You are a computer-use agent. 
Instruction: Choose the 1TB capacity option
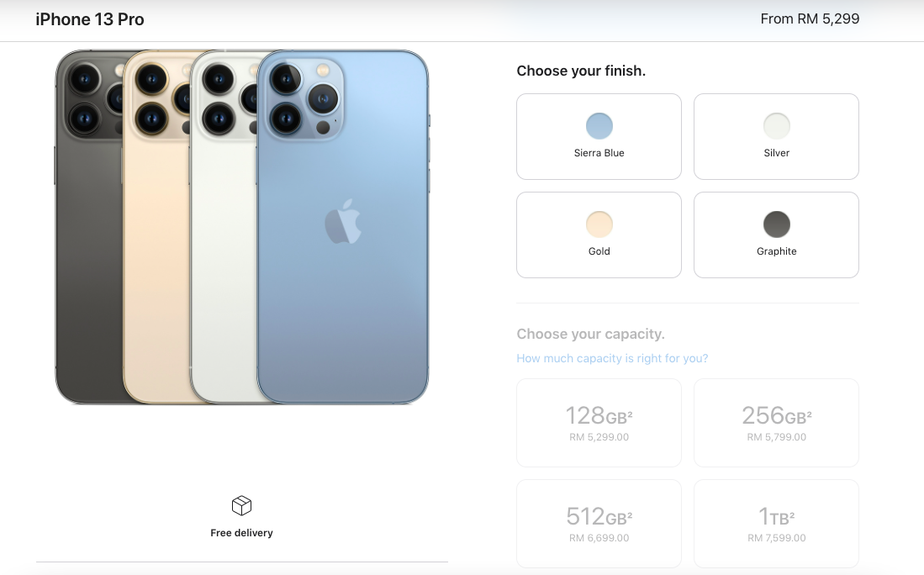(776, 524)
